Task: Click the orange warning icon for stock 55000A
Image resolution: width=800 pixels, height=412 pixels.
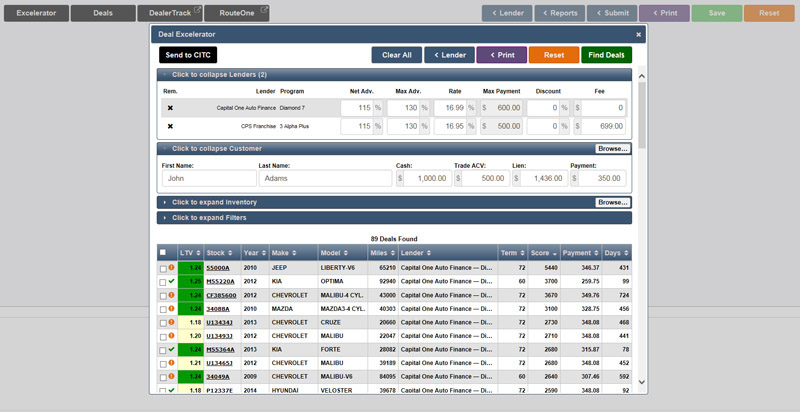Action: [x=172, y=268]
